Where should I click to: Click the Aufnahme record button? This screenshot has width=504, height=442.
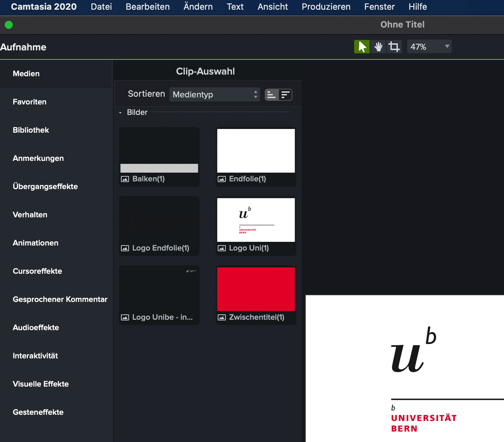(x=23, y=47)
